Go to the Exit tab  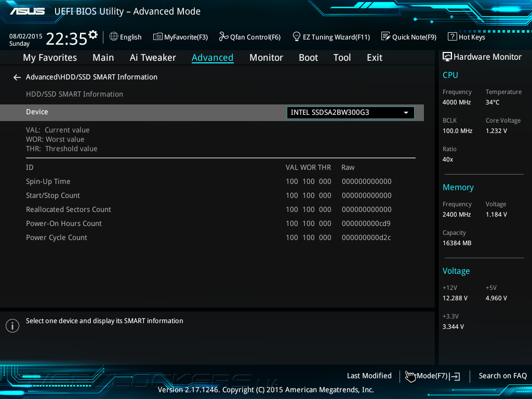click(x=374, y=58)
